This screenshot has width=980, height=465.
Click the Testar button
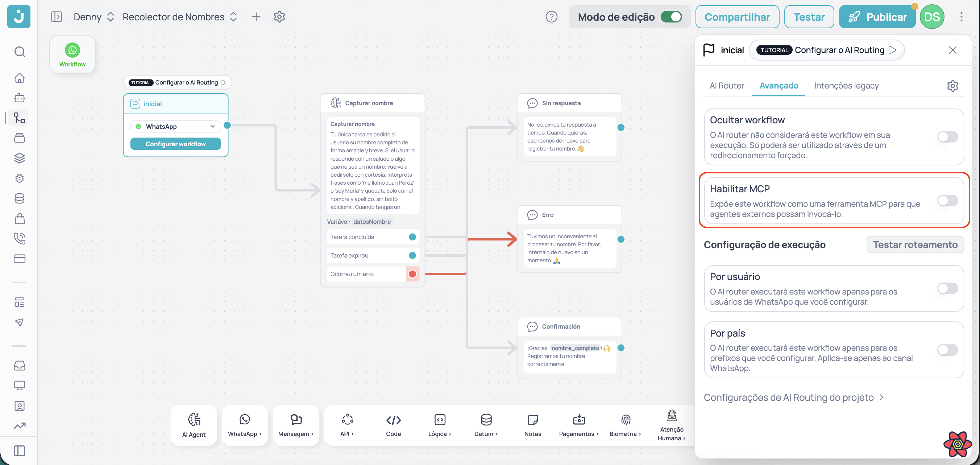pos(809,17)
